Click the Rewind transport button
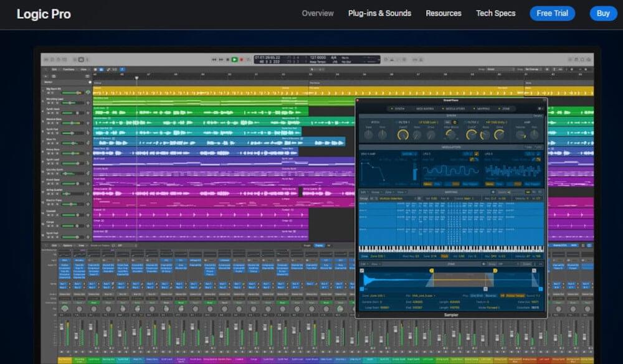 [x=214, y=60]
